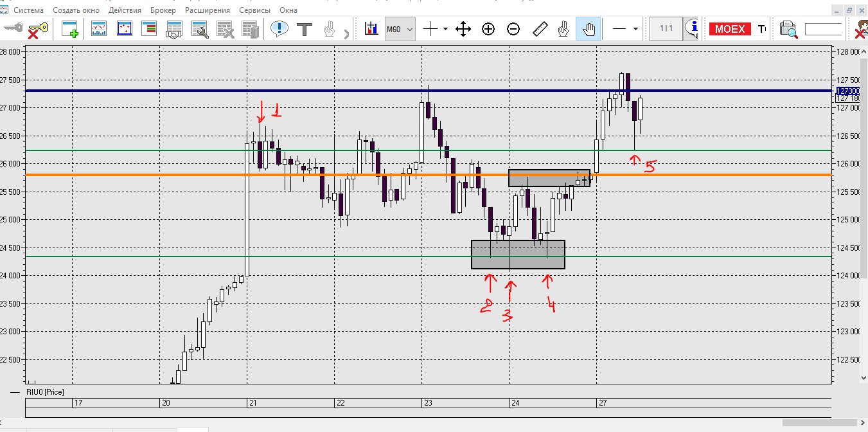Open the Создать окно menu
Image resolution: width=868 pixels, height=432 pixels.
coord(76,10)
